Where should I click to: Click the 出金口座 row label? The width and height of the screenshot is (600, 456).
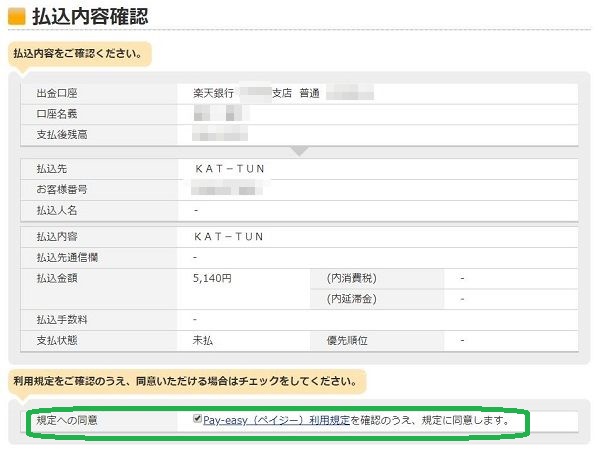pos(57,93)
